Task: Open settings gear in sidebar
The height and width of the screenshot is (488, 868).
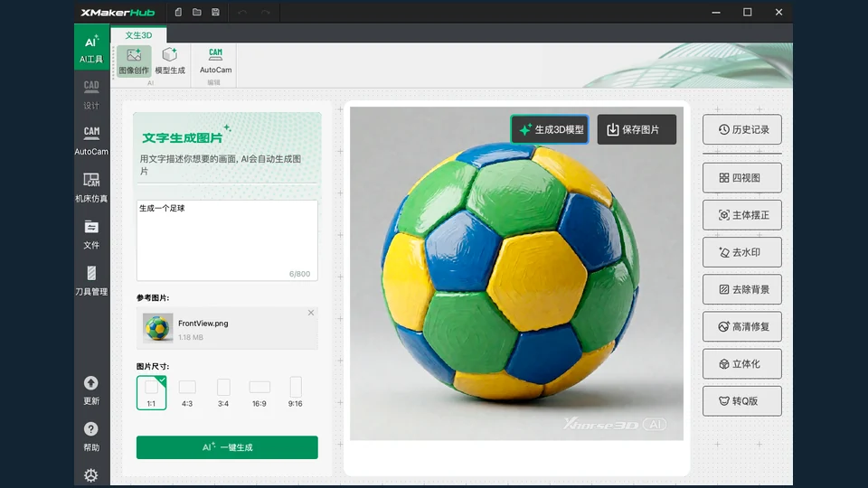Action: [x=91, y=474]
